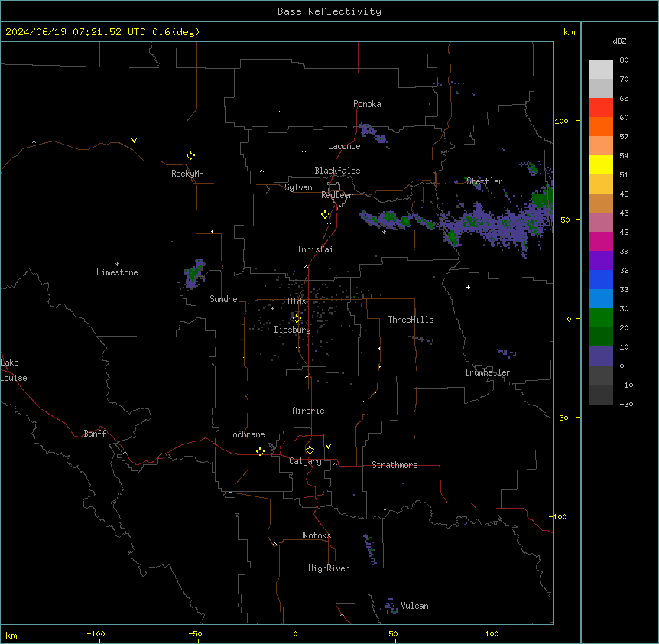
Task: Click the HighRiver label
Action: tap(329, 568)
